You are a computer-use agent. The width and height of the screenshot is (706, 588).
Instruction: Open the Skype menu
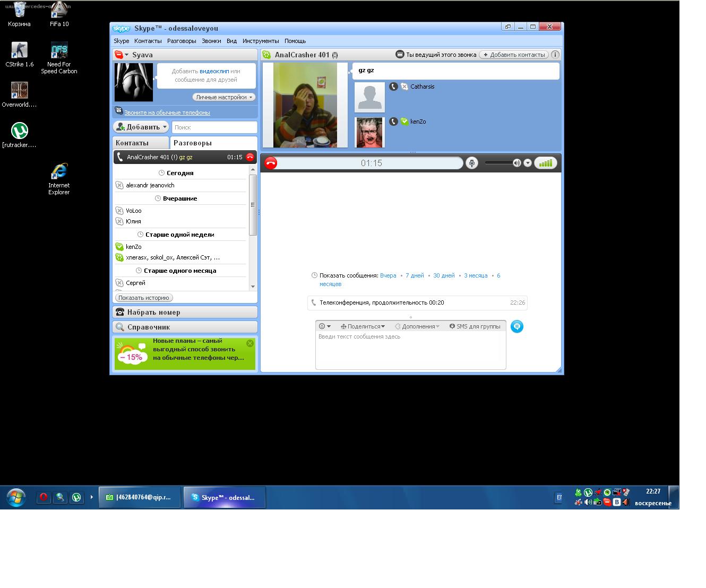(x=122, y=41)
